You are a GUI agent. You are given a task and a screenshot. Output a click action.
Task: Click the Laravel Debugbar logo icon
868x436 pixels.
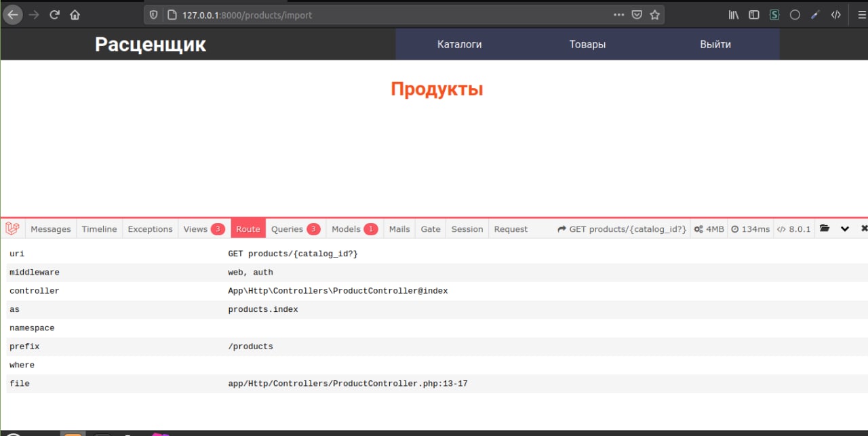[x=12, y=229]
